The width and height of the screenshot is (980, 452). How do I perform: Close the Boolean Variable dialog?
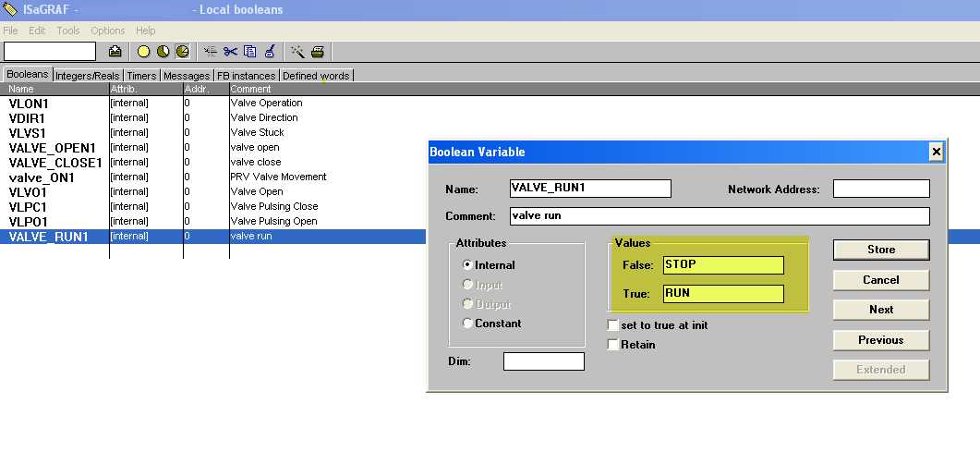pyautogui.click(x=936, y=152)
